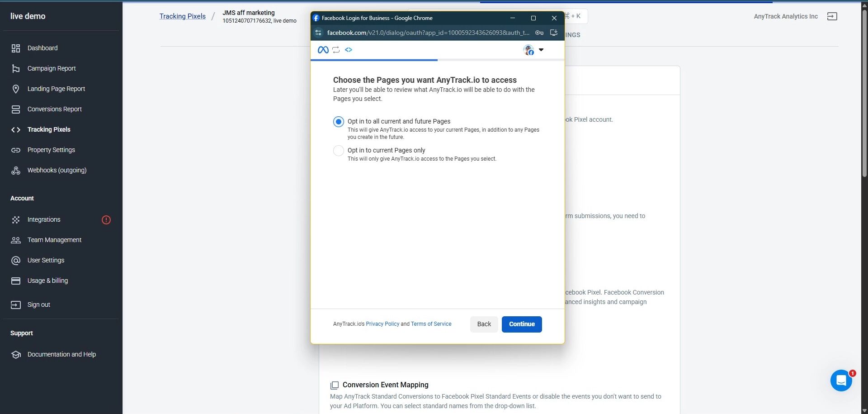Image resolution: width=868 pixels, height=414 pixels.
Task: Click the Documentation and Help cap icon
Action: [16, 355]
